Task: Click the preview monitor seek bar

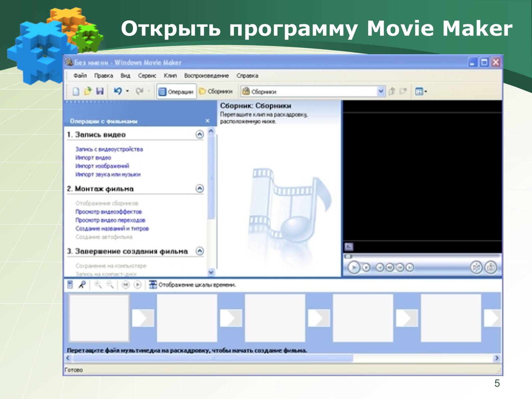Action: coord(422,256)
